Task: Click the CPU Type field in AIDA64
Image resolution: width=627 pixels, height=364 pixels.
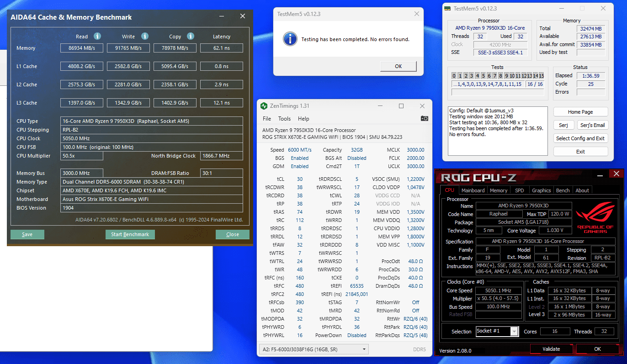Action: pyautogui.click(x=152, y=121)
